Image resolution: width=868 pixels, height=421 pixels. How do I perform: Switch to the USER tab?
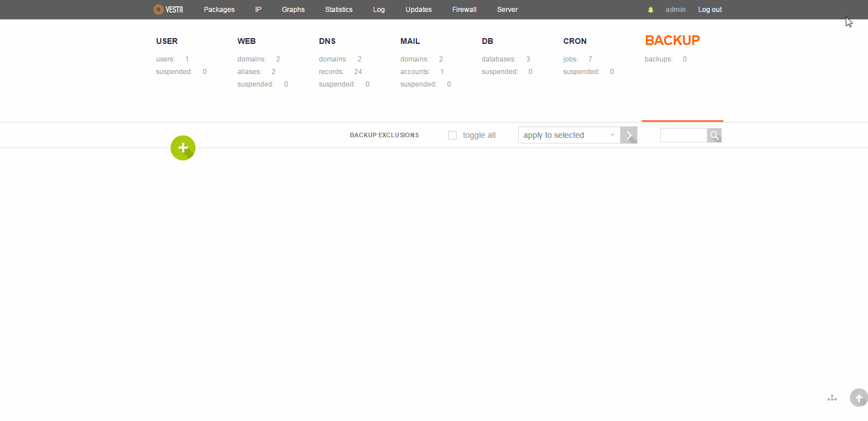(167, 41)
